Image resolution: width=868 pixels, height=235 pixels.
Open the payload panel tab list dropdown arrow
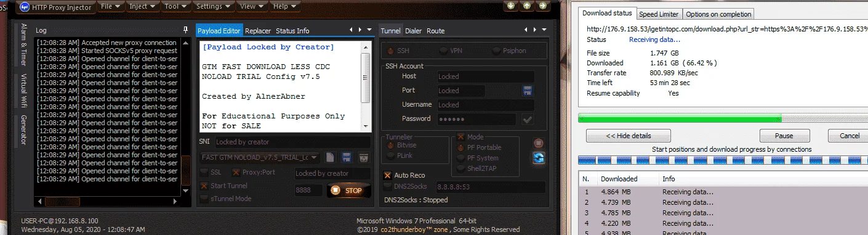point(369,30)
